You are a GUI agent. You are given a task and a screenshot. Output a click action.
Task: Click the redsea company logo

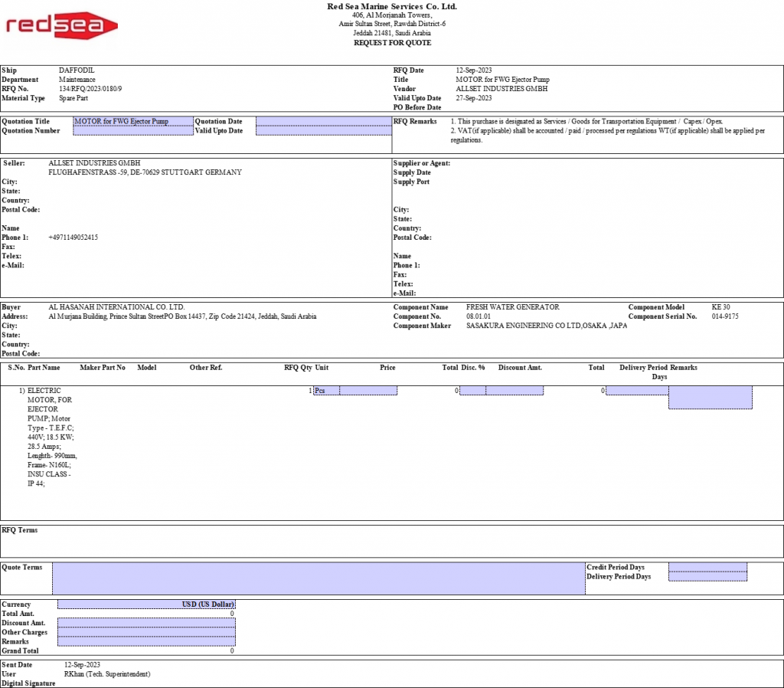pyautogui.click(x=61, y=26)
